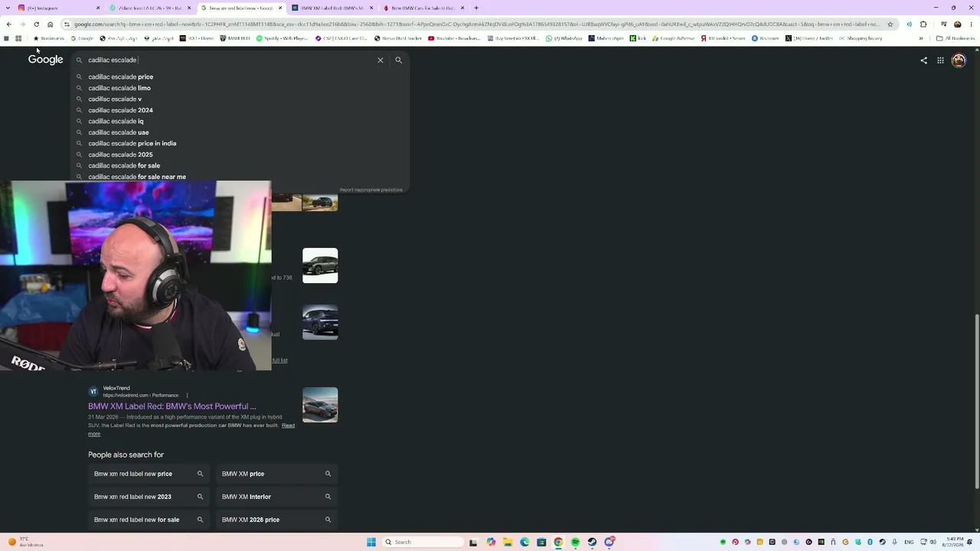Screen dimensions: 980x551
Task: Open the All Bookmarks folder
Action: (955, 38)
